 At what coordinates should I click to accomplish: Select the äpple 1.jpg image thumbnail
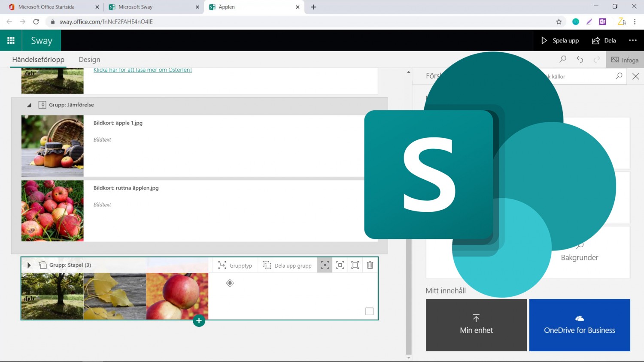coord(52,146)
